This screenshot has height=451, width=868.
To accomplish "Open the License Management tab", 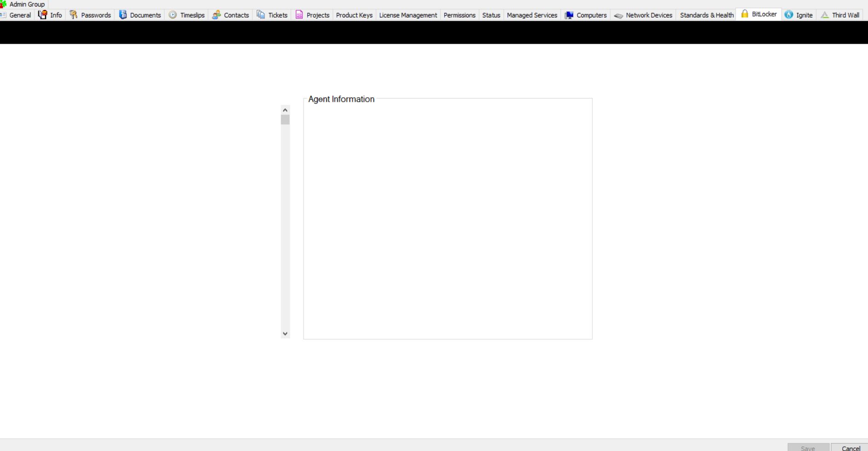I will click(x=408, y=15).
